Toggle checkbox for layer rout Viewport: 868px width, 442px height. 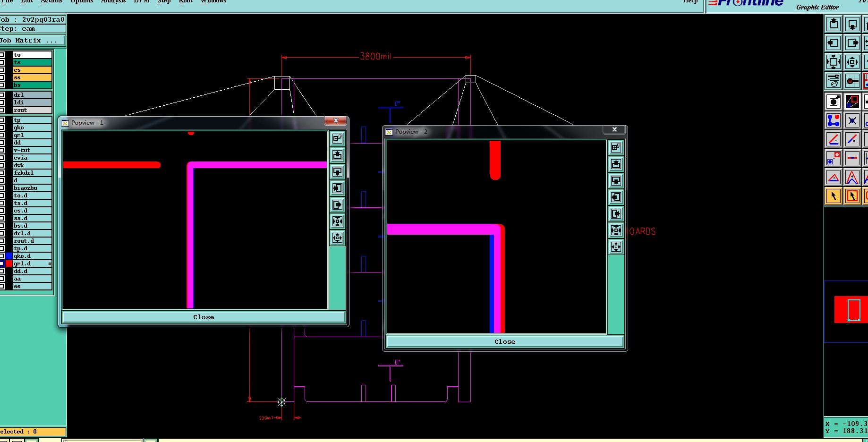pos(2,110)
